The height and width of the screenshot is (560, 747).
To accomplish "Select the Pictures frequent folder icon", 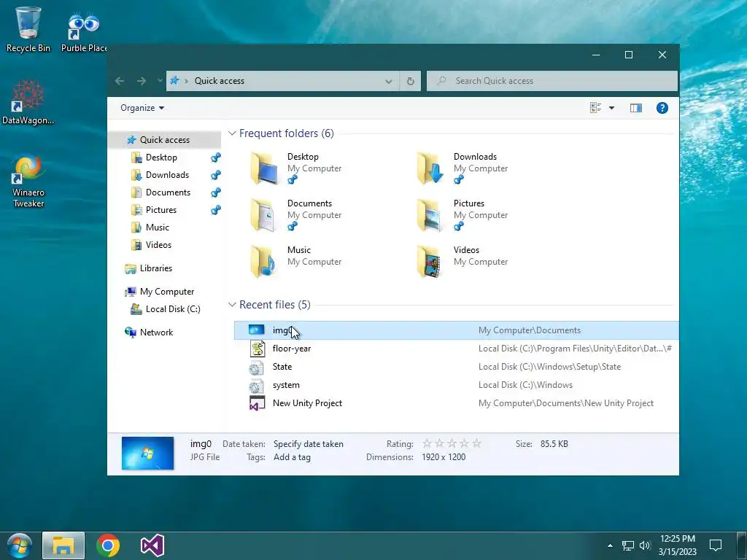I will [x=430, y=215].
